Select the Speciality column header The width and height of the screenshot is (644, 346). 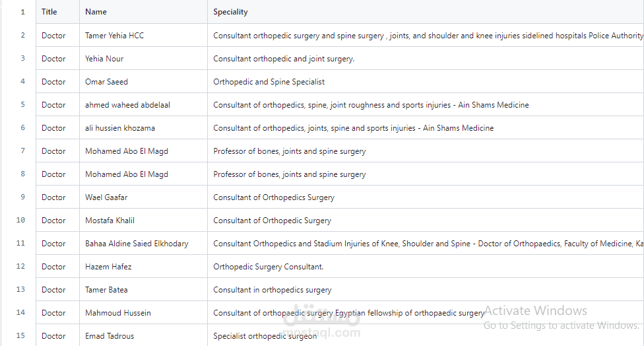(x=426, y=12)
